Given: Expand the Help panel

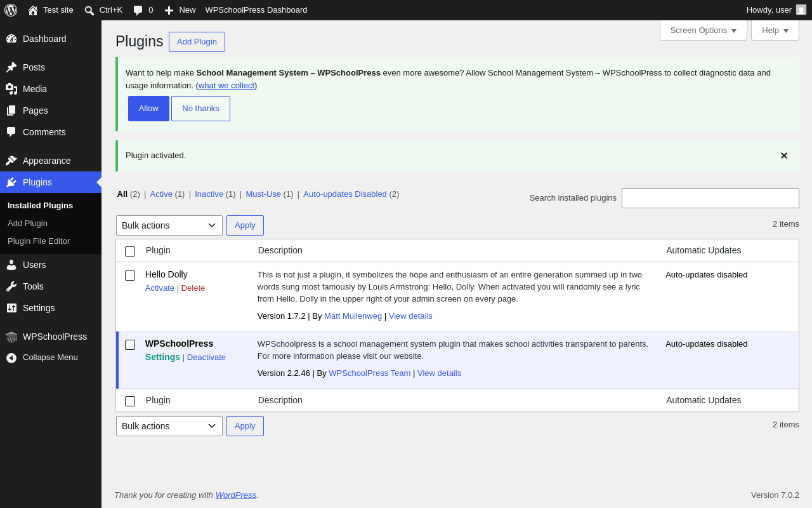Looking at the screenshot, I should (x=775, y=30).
